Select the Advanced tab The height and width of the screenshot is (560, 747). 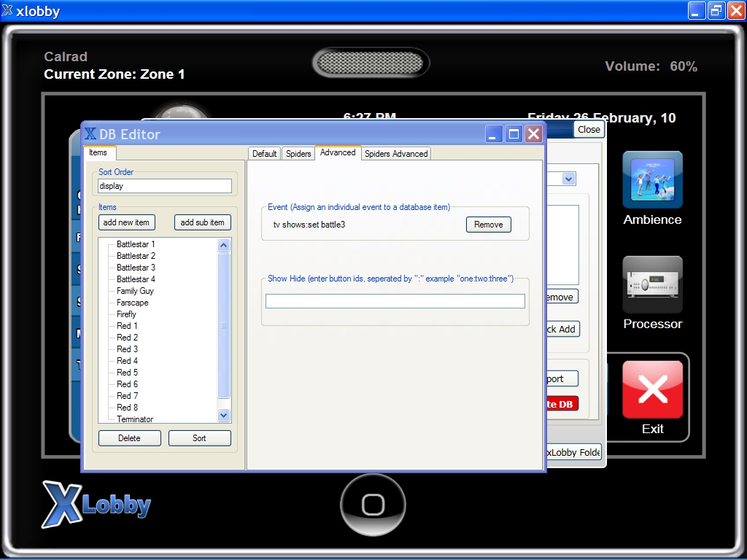point(338,152)
